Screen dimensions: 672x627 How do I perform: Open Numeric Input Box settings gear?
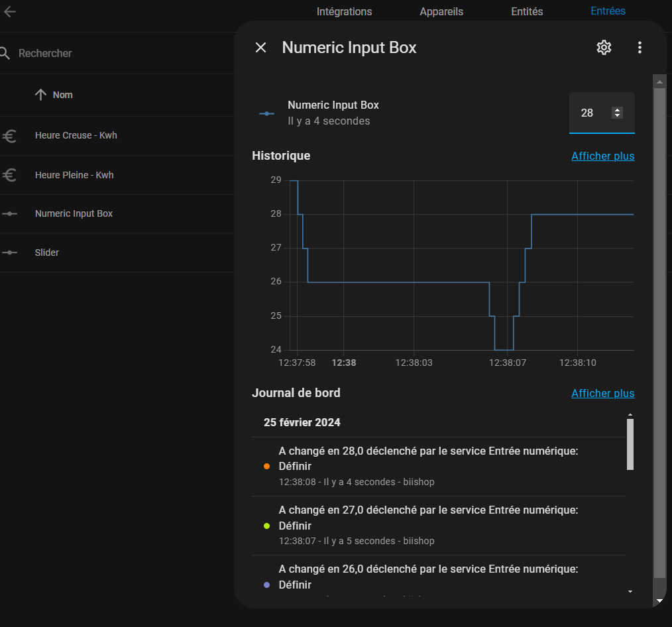[603, 48]
